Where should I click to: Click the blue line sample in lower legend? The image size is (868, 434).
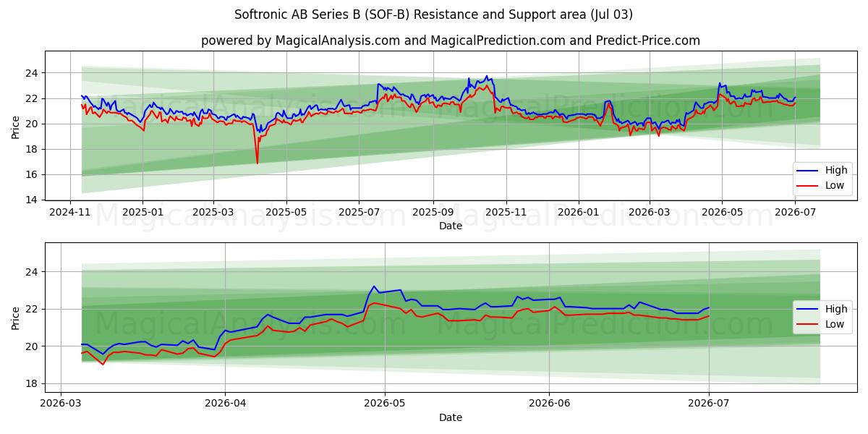(x=808, y=310)
